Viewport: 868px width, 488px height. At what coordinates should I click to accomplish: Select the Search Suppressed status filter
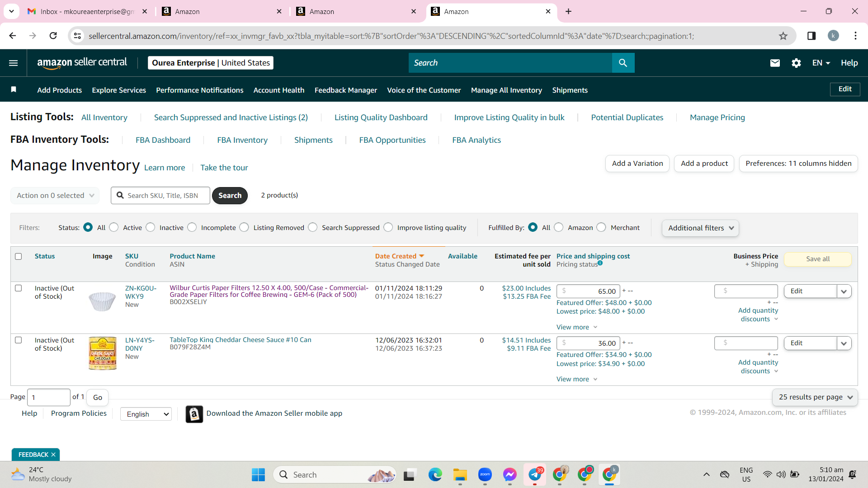point(313,227)
